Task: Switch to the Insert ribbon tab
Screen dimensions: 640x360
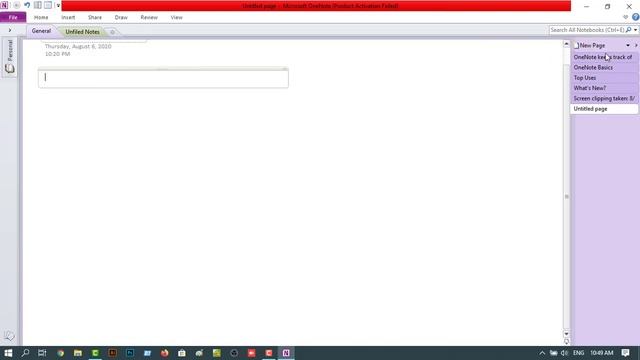Action: click(68, 18)
